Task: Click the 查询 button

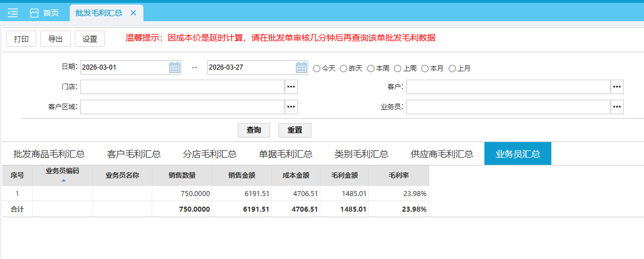Action: [x=254, y=130]
